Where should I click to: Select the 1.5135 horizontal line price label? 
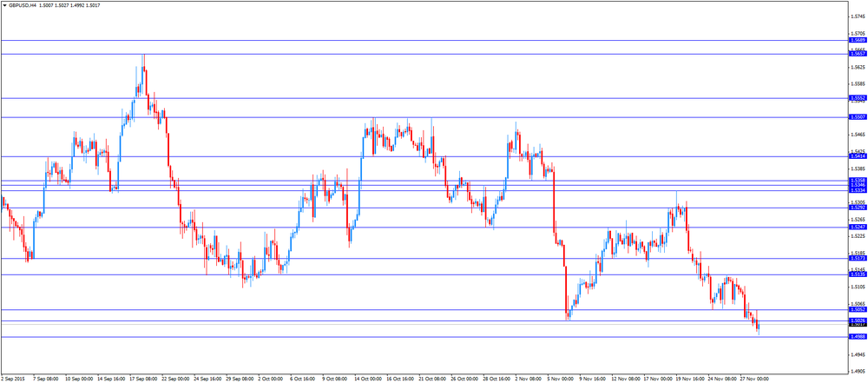(x=857, y=274)
